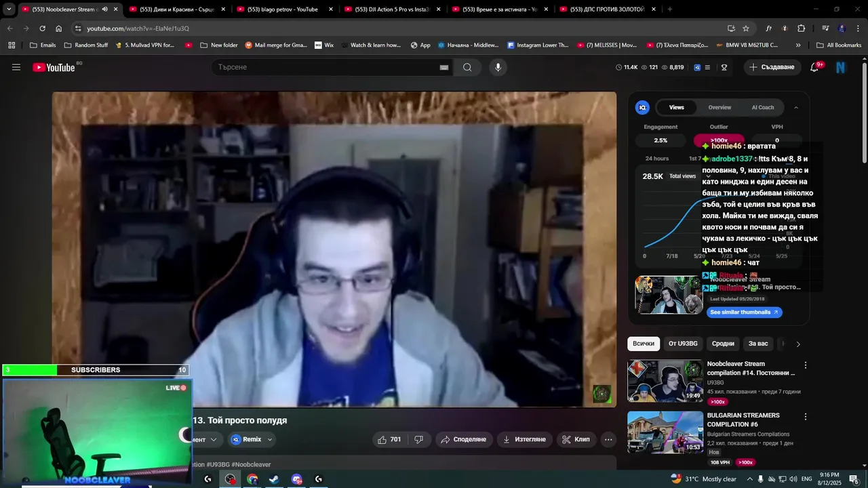Viewport: 868px width, 488px height.
Task: Reload the page
Action: coord(42,28)
